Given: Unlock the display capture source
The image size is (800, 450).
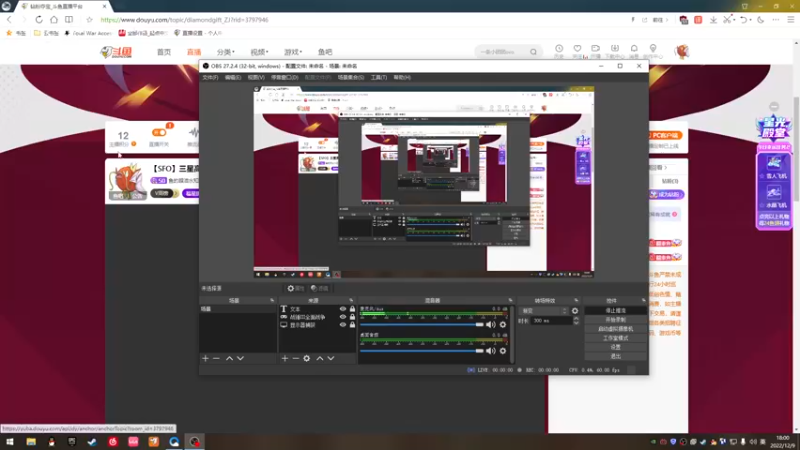Looking at the screenshot, I should [352, 324].
